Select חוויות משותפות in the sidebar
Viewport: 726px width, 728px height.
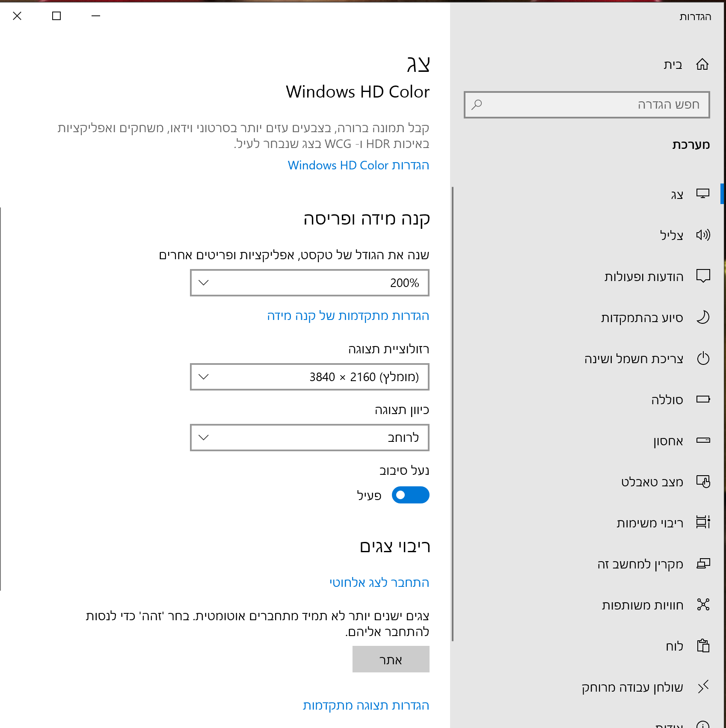coord(587,604)
